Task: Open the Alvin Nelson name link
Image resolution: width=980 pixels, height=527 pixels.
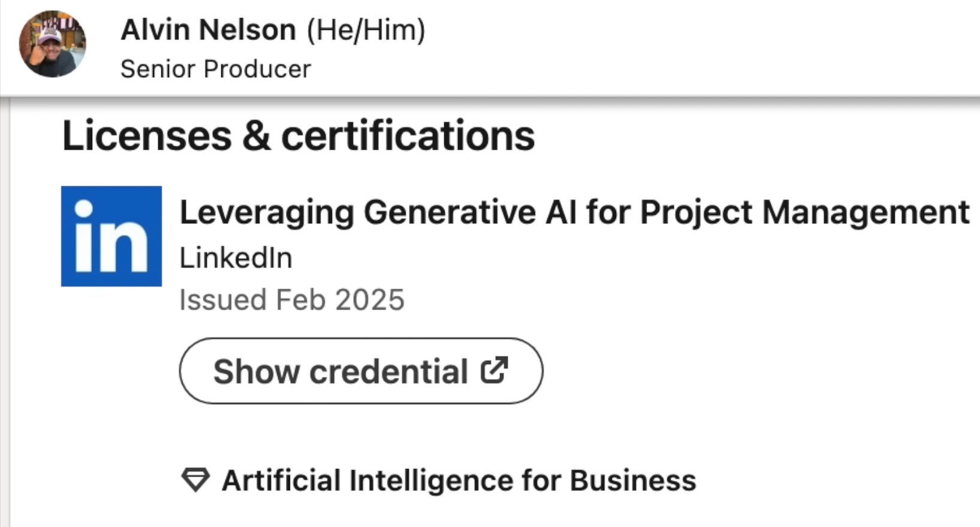Action: click(208, 30)
